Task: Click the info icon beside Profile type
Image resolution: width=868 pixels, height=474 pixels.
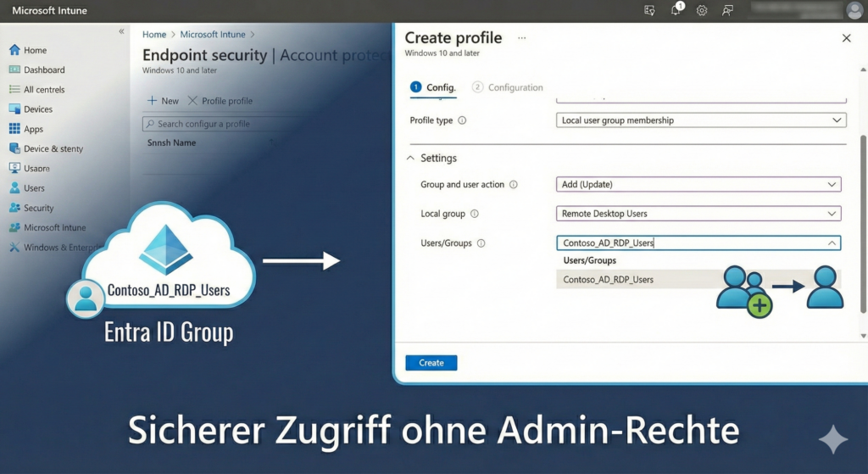Action: tap(462, 120)
